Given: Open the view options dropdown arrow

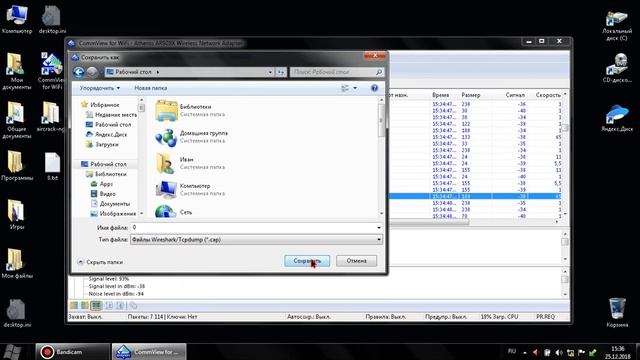Looking at the screenshot, I should point(355,88).
